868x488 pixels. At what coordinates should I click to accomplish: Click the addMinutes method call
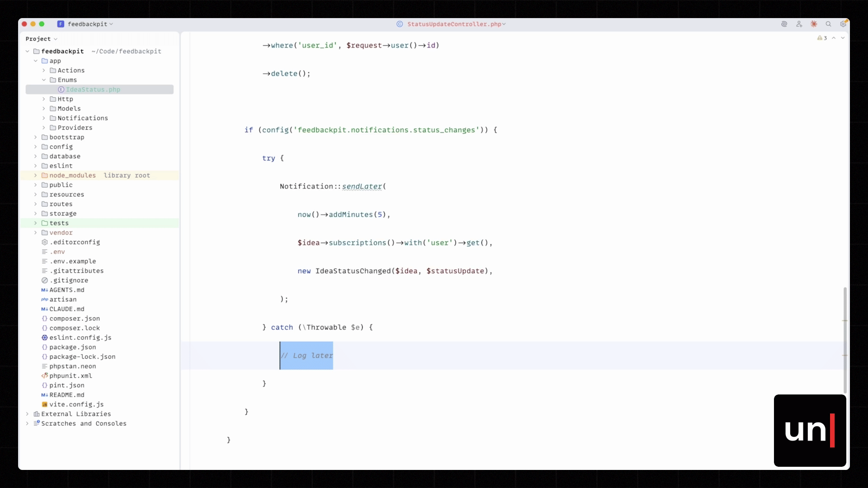tap(351, 215)
